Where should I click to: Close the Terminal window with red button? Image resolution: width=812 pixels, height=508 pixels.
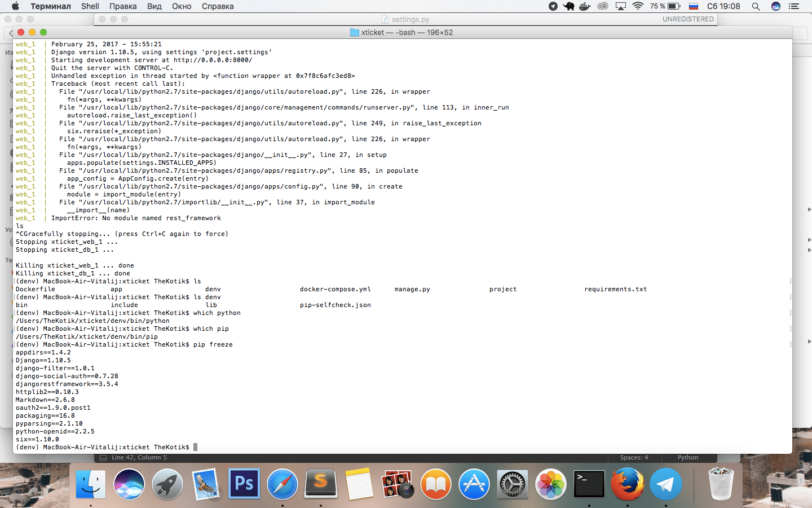coord(21,32)
